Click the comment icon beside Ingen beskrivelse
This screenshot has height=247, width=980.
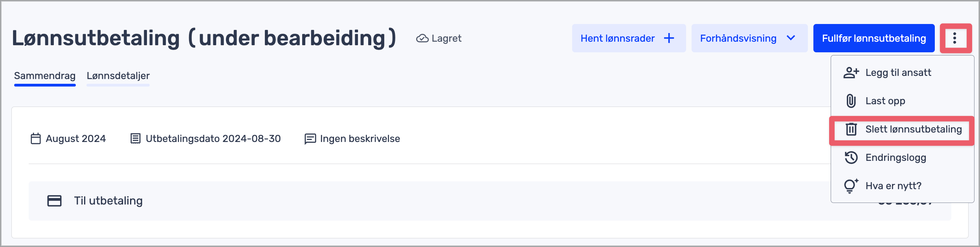click(310, 139)
